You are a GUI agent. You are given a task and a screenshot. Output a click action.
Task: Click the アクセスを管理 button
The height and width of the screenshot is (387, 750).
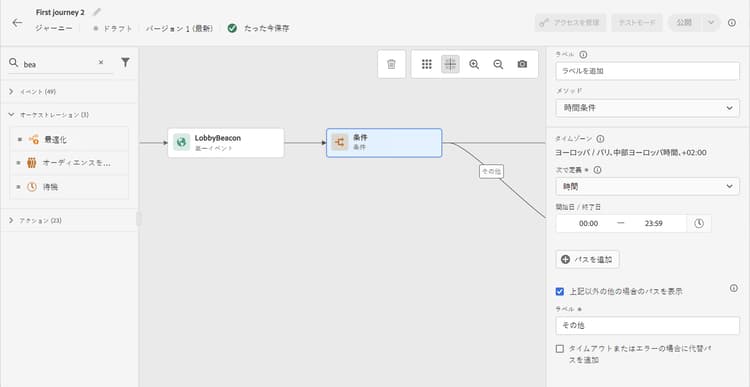coord(570,22)
